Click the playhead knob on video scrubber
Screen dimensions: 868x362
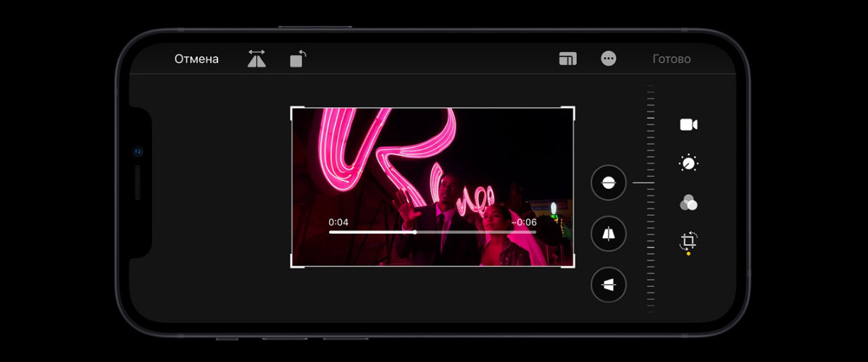pos(414,232)
